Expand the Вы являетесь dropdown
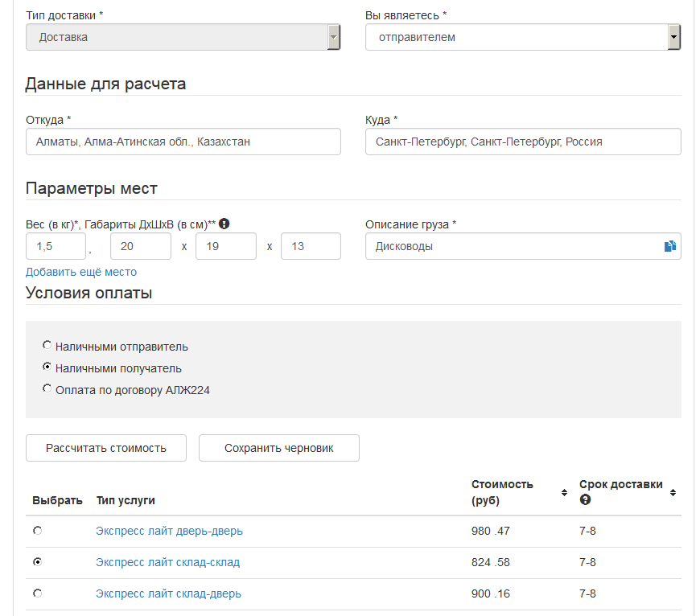Image resolution: width=700 pixels, height=616 pixels. 523,37
